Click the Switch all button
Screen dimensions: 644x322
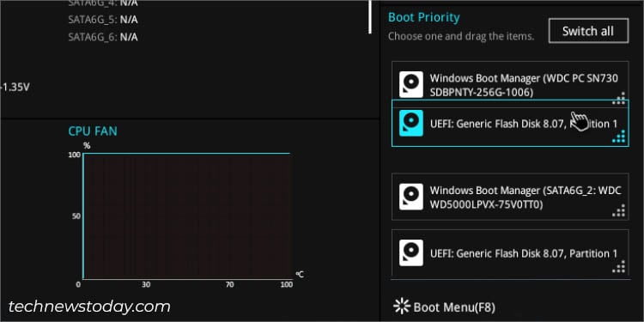(x=588, y=31)
